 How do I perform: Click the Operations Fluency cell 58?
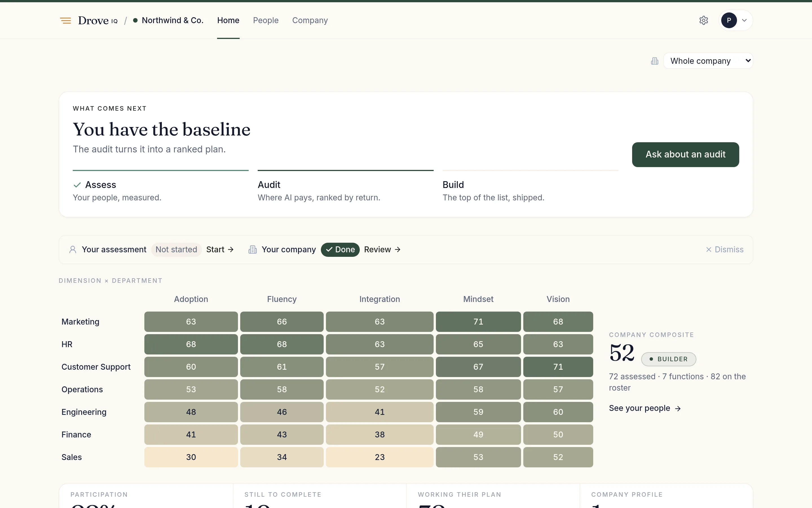click(x=282, y=389)
